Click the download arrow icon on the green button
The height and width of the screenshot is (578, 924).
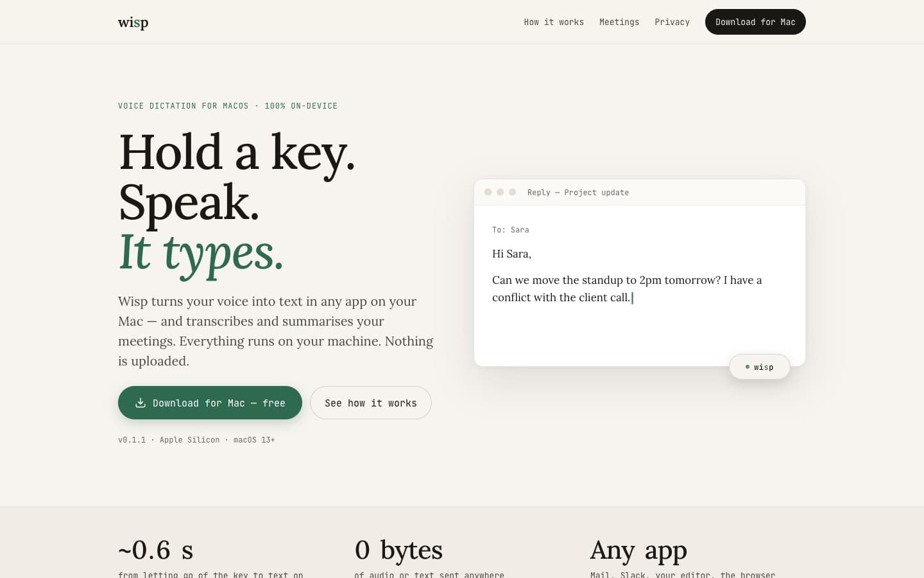pos(141,403)
